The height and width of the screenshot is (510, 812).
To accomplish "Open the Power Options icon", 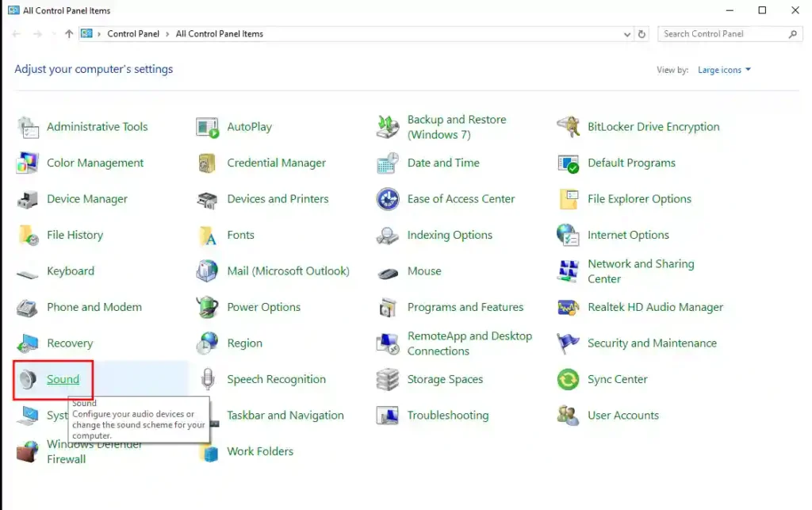I will pos(208,307).
